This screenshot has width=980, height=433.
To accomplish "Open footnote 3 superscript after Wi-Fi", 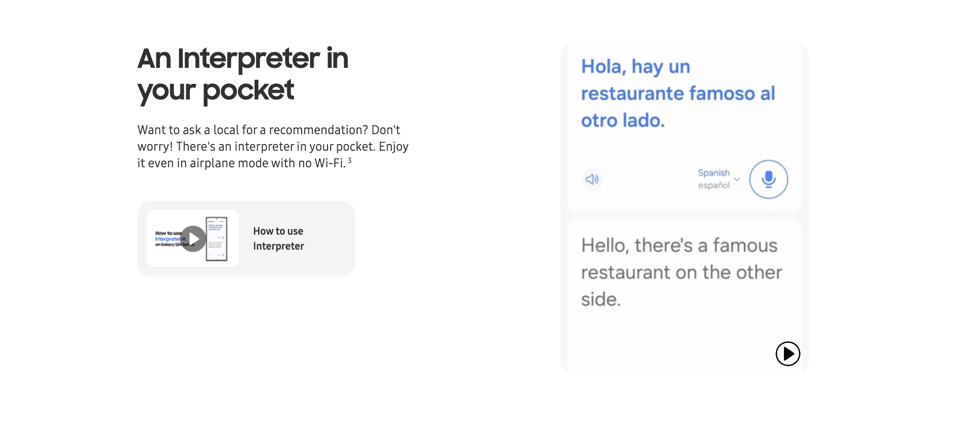I will 350,161.
